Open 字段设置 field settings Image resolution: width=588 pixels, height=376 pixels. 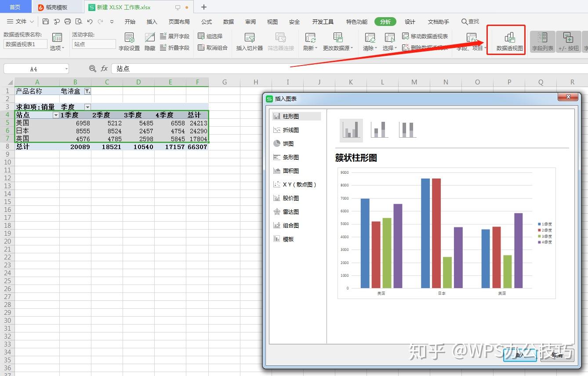[x=129, y=42]
